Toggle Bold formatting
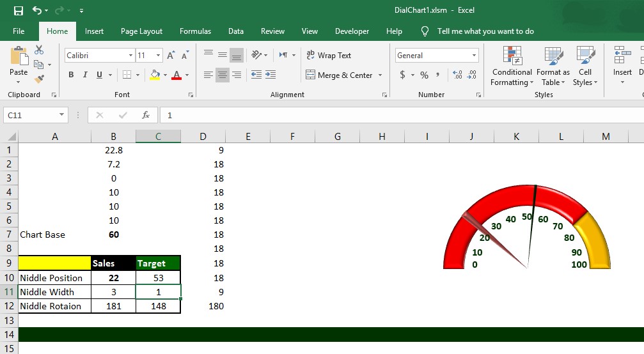The height and width of the screenshot is (354, 644). 71,75
